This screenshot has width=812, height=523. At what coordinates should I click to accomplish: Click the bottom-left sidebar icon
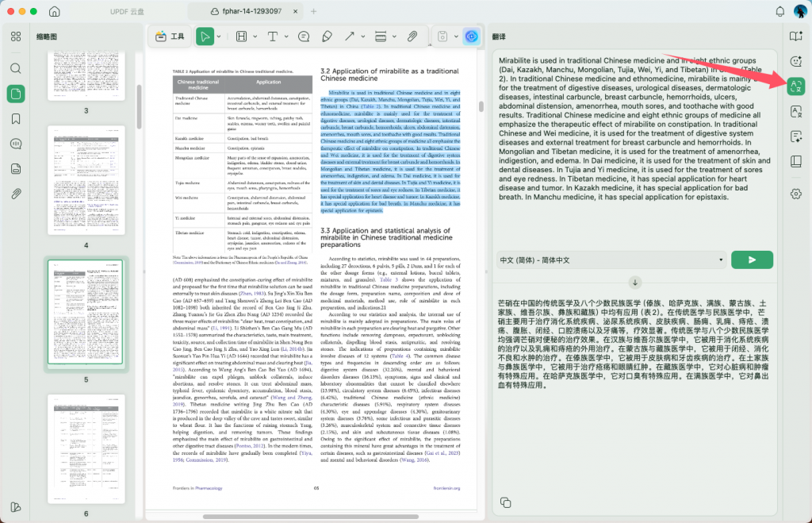coord(16,507)
